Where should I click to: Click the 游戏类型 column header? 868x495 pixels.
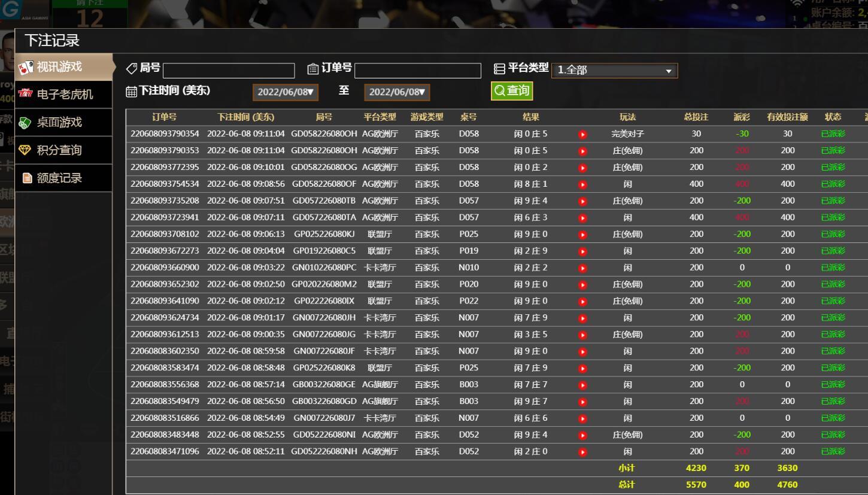click(x=427, y=117)
